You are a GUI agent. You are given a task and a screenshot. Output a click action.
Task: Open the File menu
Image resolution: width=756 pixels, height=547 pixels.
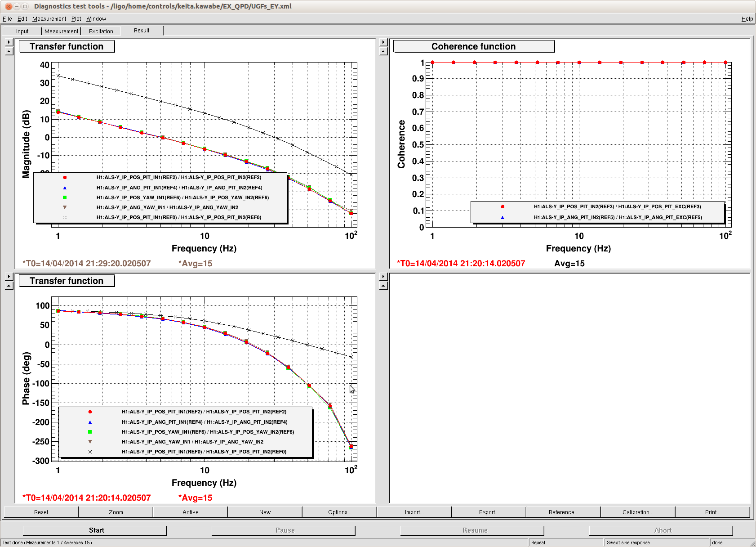click(x=7, y=19)
